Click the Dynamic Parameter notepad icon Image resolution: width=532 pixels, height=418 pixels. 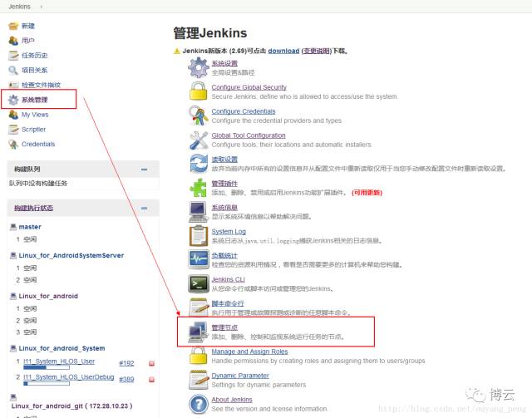(x=199, y=380)
